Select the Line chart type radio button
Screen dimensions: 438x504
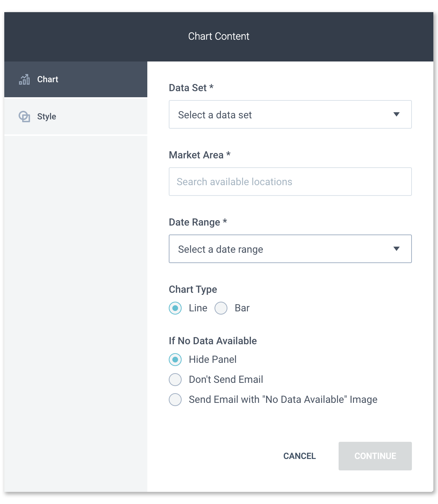point(175,308)
